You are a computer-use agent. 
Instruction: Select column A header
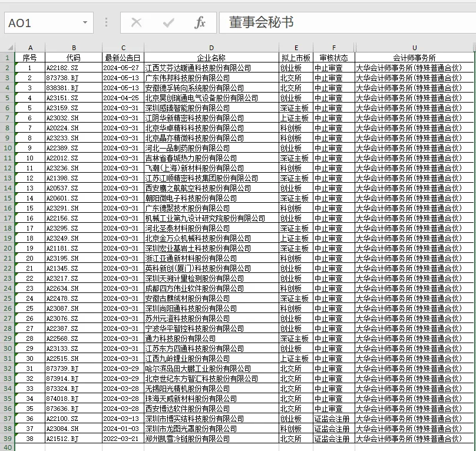30,48
